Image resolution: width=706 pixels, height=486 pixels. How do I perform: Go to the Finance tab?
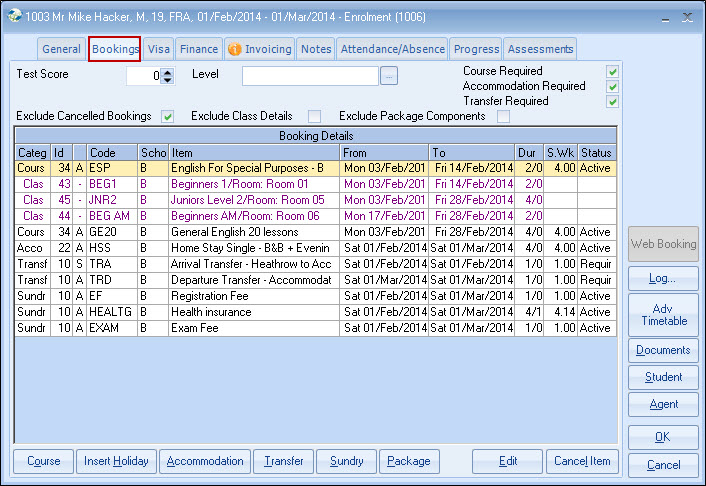tap(199, 49)
